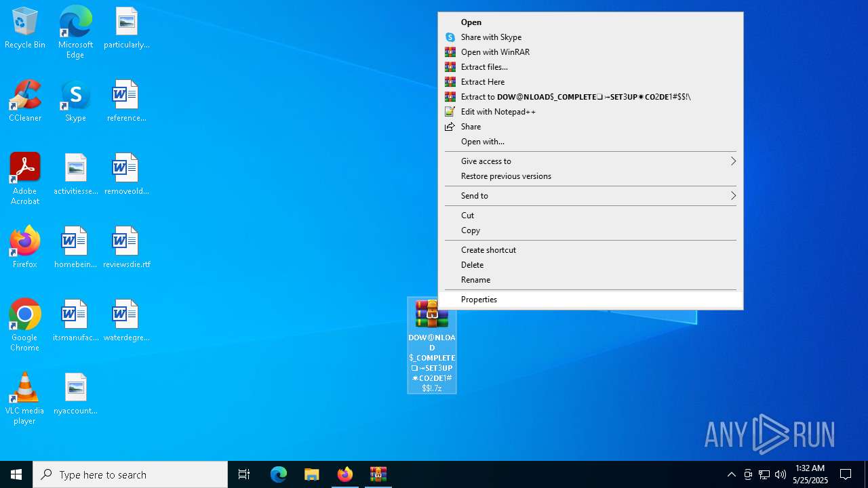The height and width of the screenshot is (488, 868).
Task: Choose Open with WinRAR
Action: 591,52
